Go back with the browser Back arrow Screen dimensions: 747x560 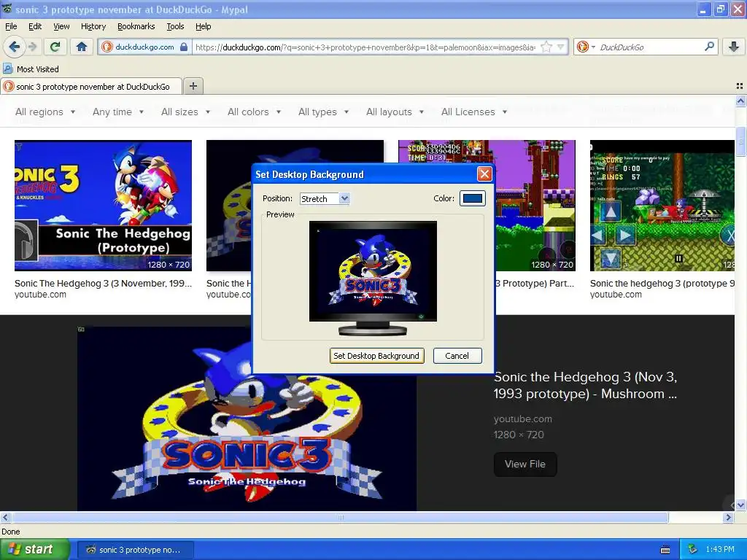point(15,47)
